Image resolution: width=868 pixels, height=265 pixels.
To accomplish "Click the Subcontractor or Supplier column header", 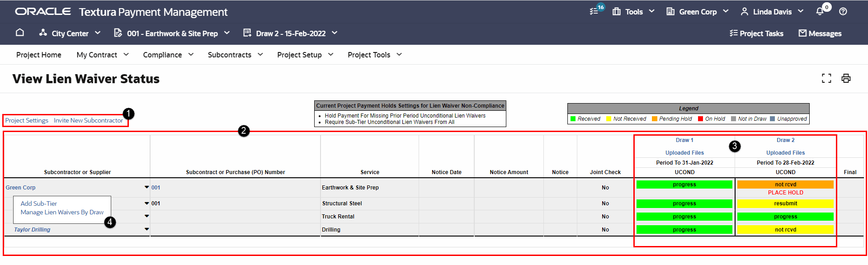I will [77, 172].
